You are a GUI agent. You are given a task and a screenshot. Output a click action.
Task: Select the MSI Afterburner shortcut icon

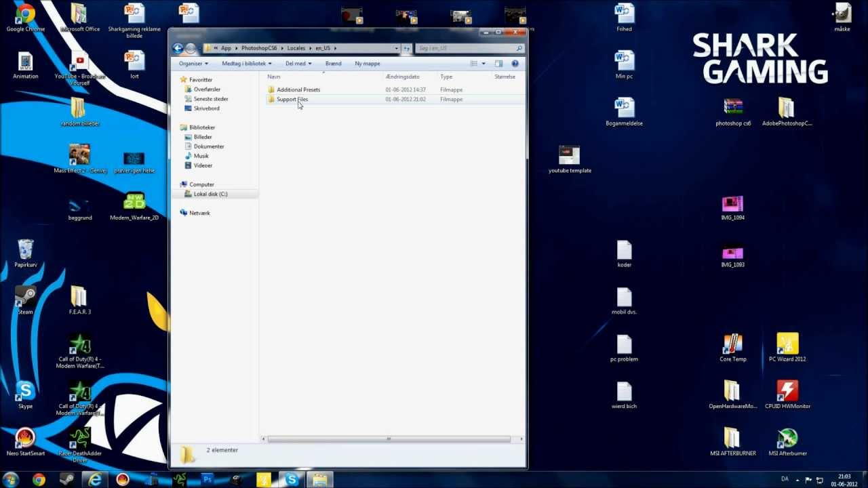(787, 442)
